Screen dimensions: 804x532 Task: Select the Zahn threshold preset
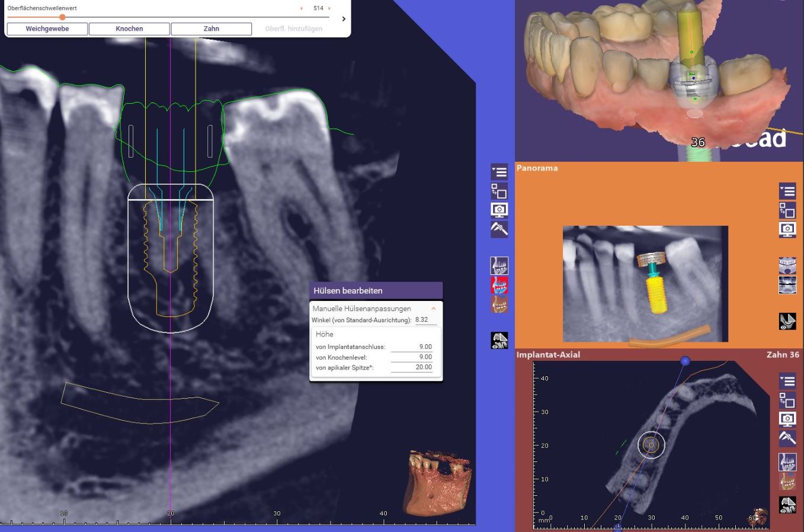pos(211,29)
